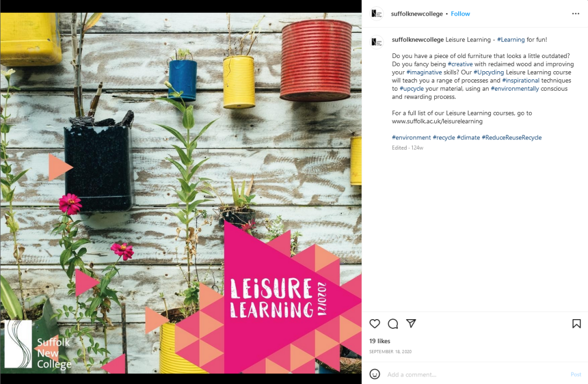
Task: Open more options three-dot menu
Action: click(x=575, y=14)
